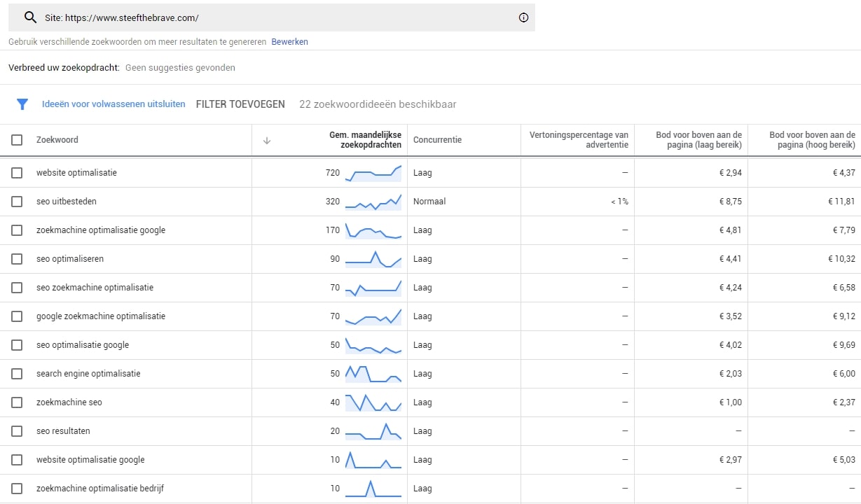Check the seo uitbesteden row checkbox
Image resolution: width=861 pixels, height=504 pixels.
coord(17,202)
